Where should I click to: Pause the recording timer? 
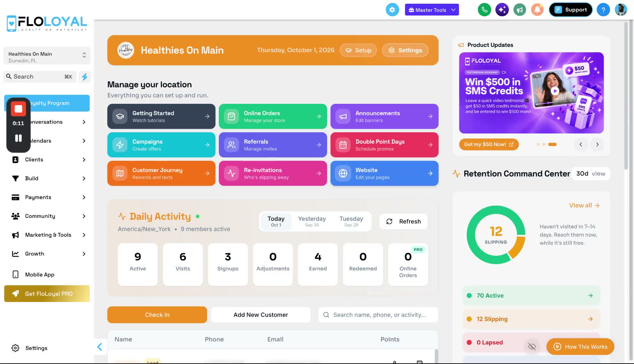pos(19,138)
